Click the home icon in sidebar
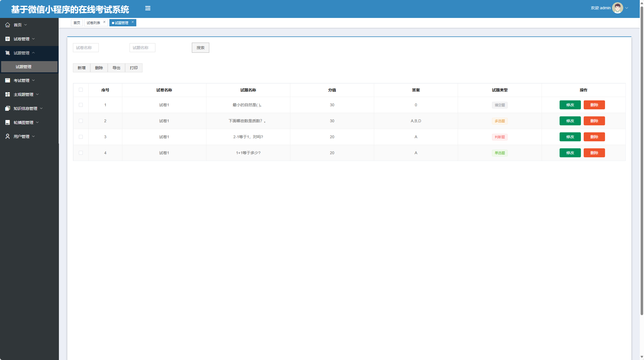Screen dimensions: 644x360 [x=8, y=25]
